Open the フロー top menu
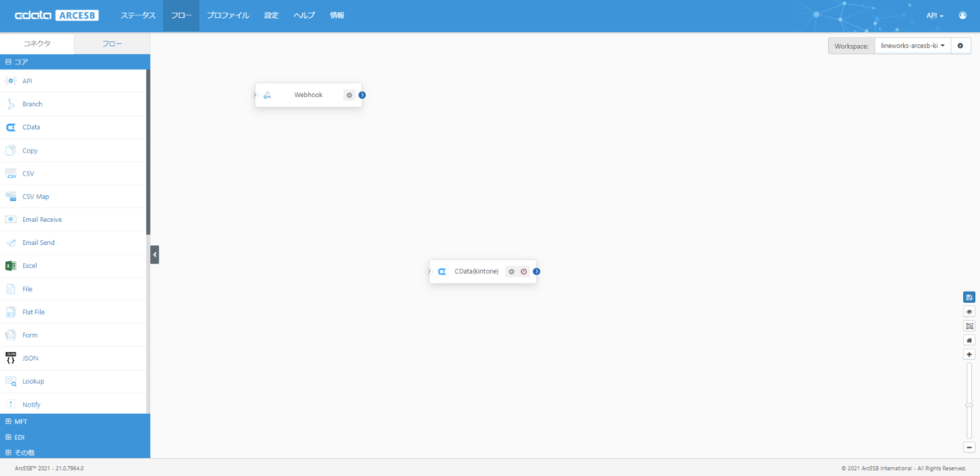Image resolution: width=980 pixels, height=476 pixels. click(x=181, y=16)
